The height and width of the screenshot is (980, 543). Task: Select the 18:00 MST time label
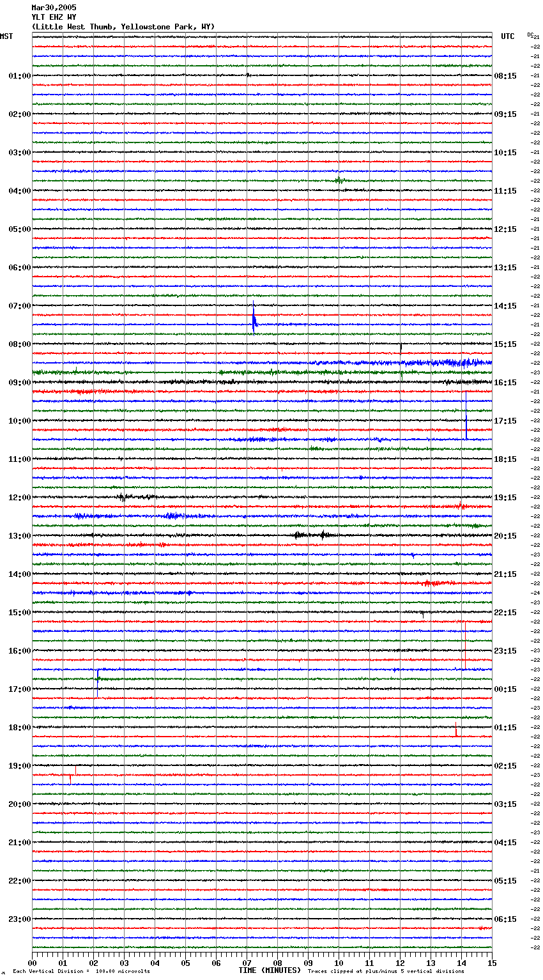(20, 728)
